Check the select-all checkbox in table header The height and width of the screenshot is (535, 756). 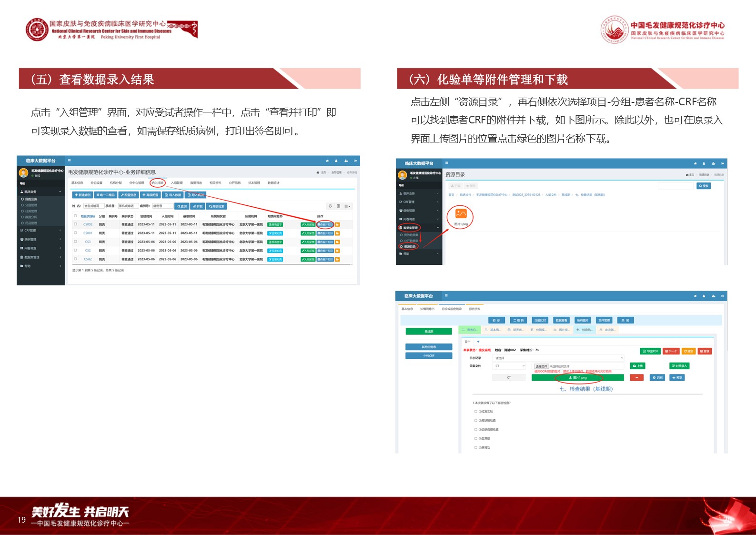(x=75, y=216)
